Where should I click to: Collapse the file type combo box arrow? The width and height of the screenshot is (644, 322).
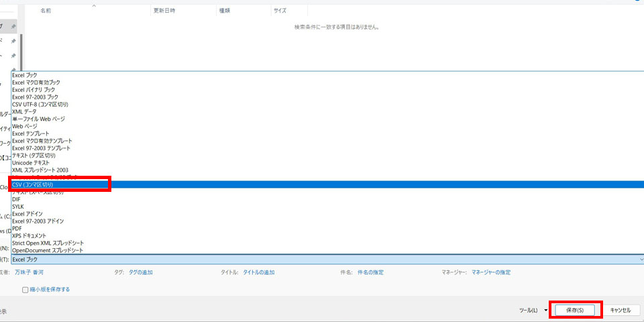click(641, 259)
